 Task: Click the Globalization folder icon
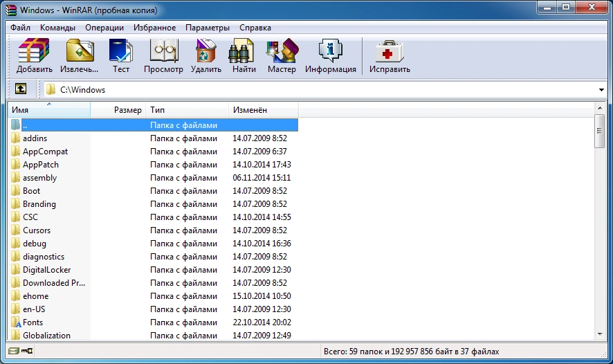(x=15, y=335)
